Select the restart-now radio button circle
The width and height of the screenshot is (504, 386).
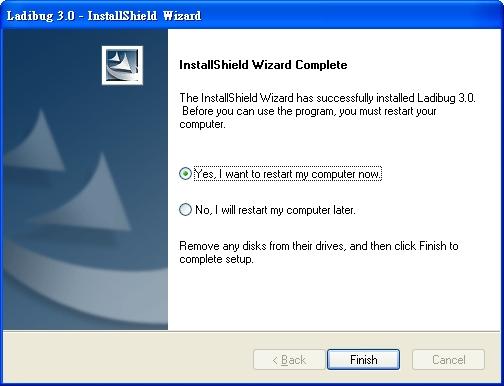(x=185, y=174)
